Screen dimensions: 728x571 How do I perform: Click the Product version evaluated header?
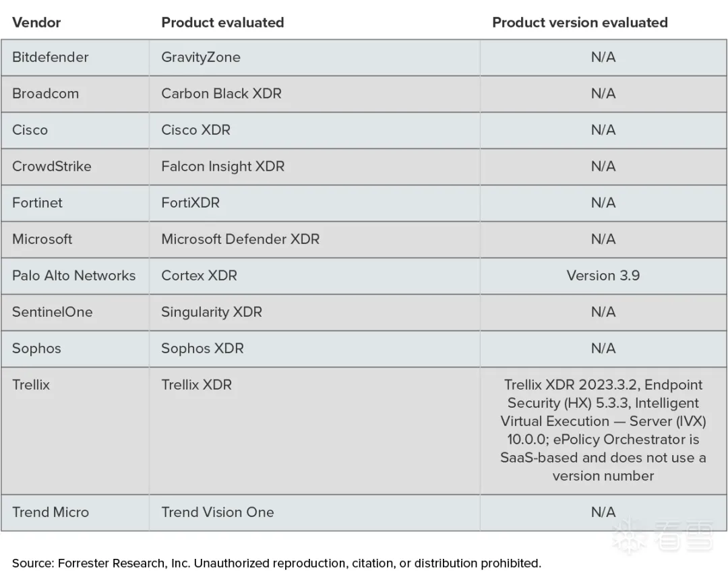tap(580, 22)
